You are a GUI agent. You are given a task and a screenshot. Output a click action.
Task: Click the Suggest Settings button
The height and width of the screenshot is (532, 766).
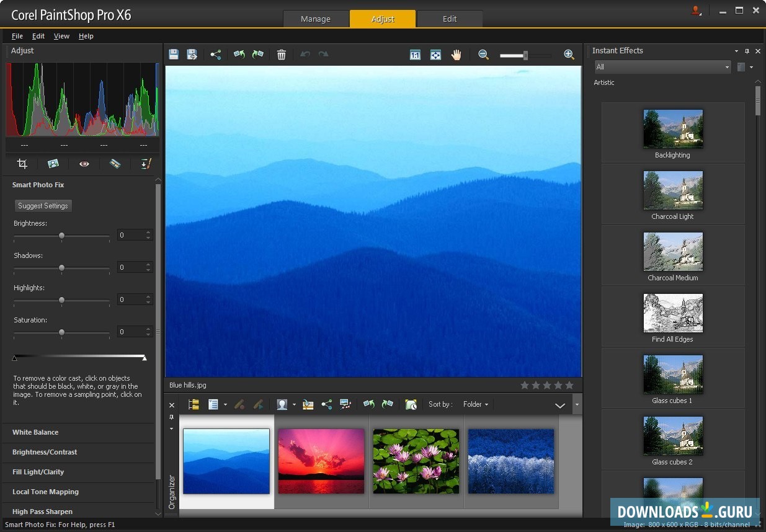[43, 205]
